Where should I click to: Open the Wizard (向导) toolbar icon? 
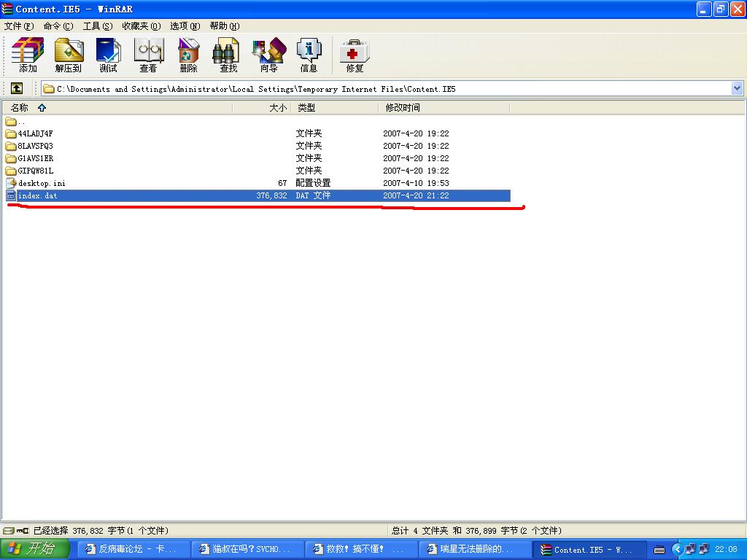(268, 55)
